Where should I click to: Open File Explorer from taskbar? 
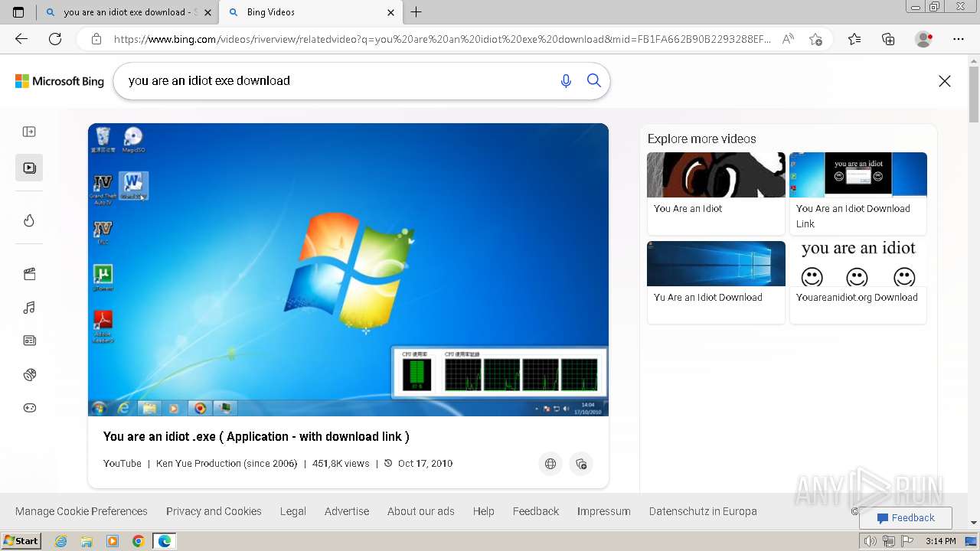tap(87, 541)
